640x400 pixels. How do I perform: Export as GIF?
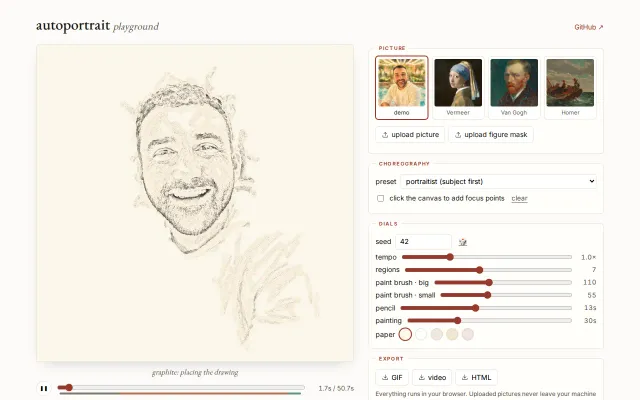coord(392,378)
